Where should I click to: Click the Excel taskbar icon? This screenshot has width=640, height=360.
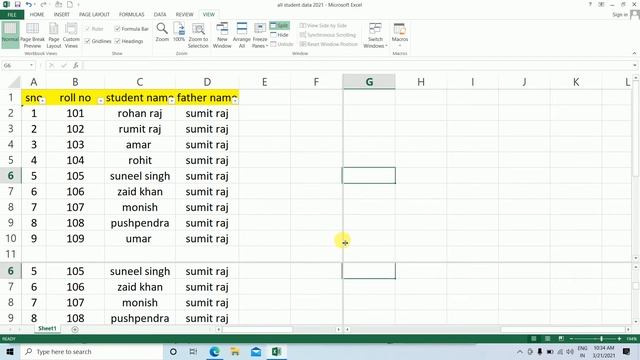coord(276,351)
